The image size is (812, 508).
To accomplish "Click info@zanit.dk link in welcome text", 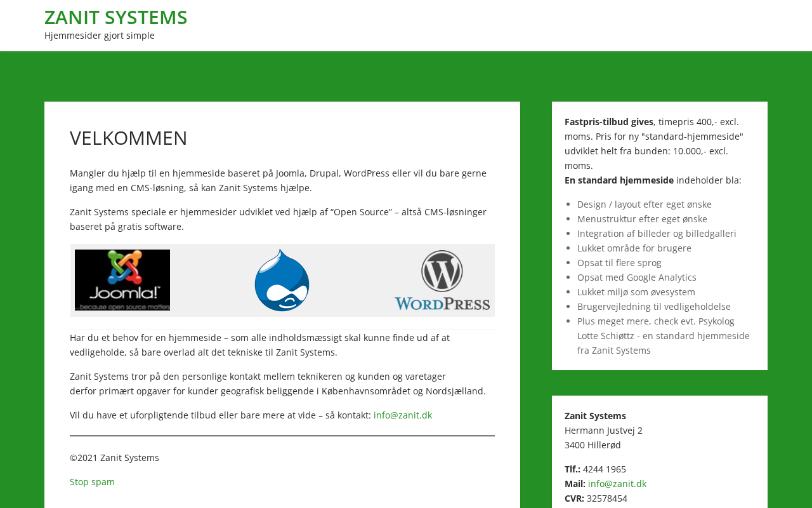I will 403,415.
